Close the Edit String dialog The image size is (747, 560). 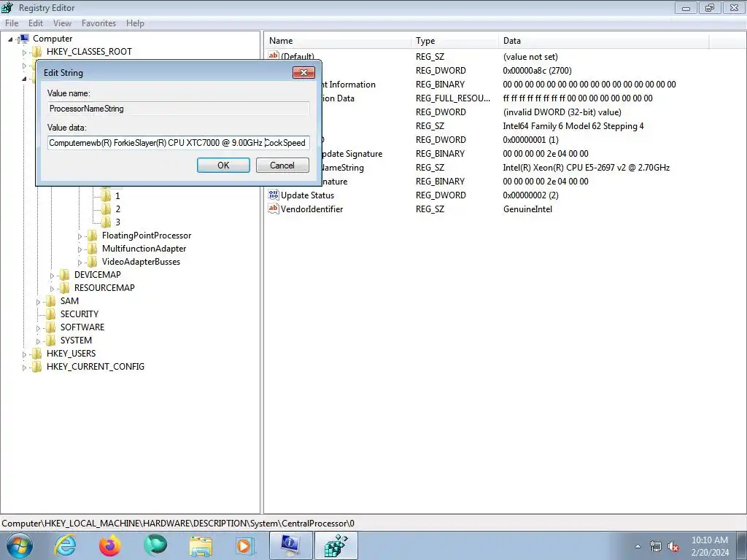tap(303, 72)
